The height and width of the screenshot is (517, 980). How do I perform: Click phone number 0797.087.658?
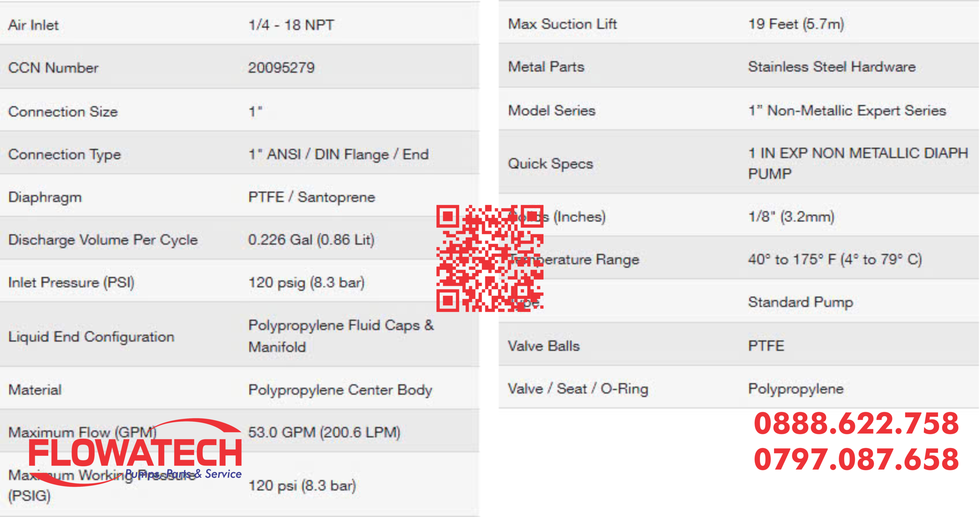[x=856, y=459]
